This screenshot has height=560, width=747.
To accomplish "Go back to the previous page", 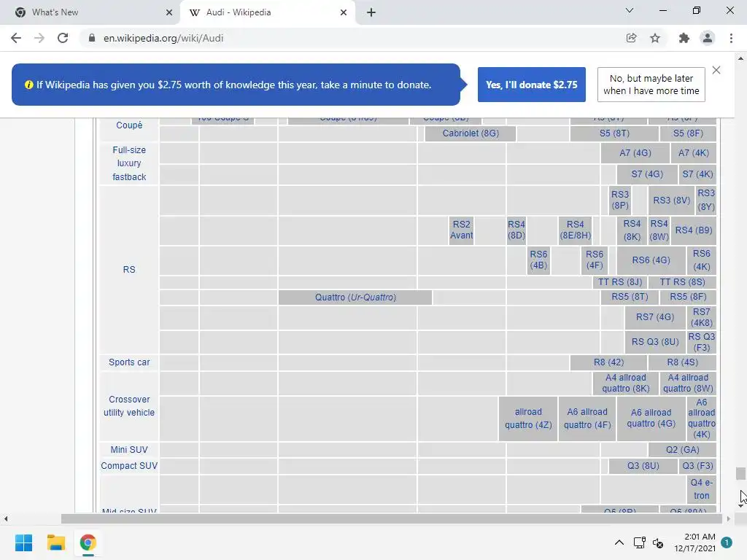I will 16,38.
